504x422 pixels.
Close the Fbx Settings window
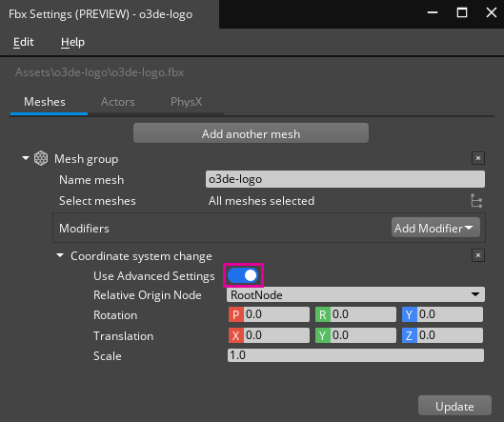pyautogui.click(x=492, y=12)
